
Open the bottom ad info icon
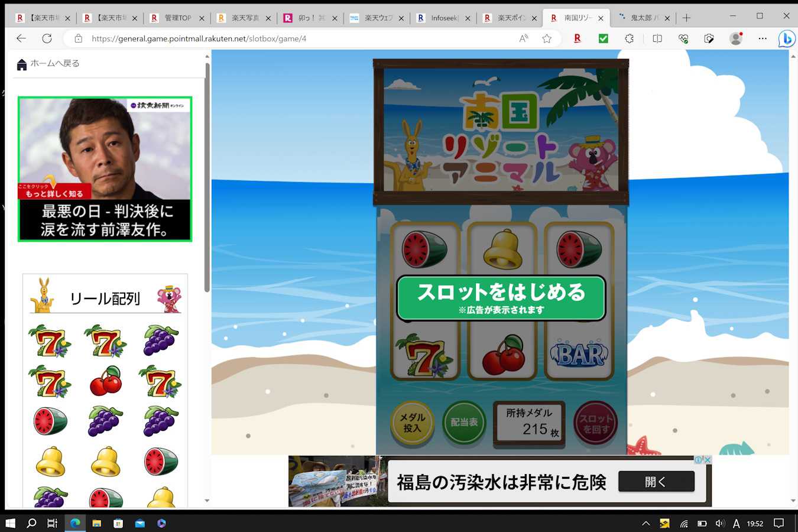(x=698, y=460)
